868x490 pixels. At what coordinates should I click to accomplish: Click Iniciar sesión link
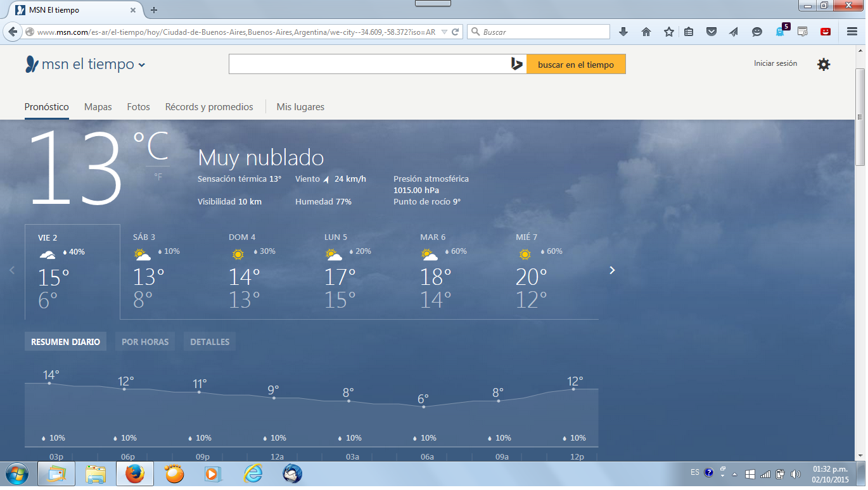(775, 63)
